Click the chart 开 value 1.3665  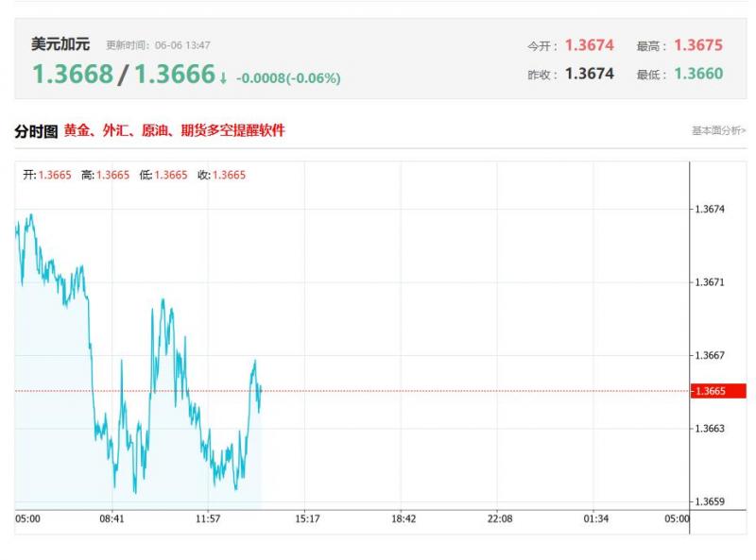[55, 175]
